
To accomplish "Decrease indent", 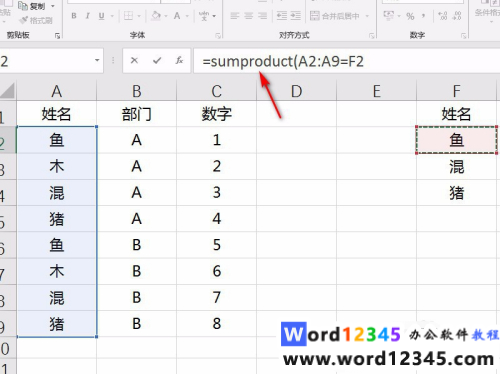I will (x=282, y=16).
